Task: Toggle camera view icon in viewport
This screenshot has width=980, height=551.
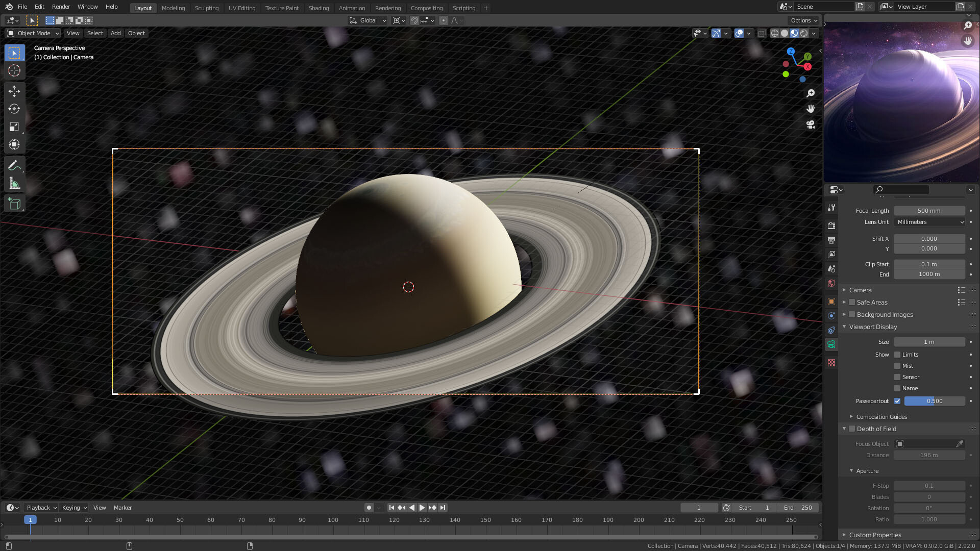Action: click(811, 124)
